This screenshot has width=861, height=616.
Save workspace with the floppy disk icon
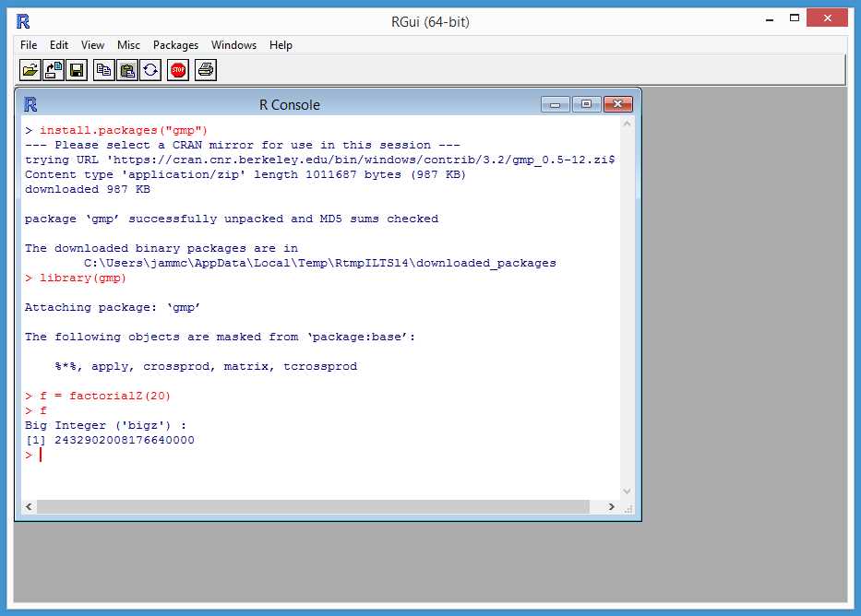[77, 69]
